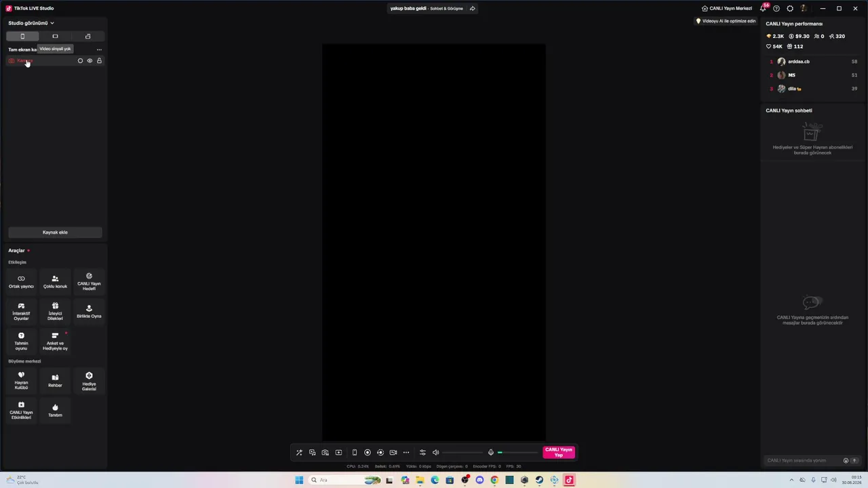Screen dimensions: 868x488
Task: Open the emoji picker in chat input
Action: (846, 461)
